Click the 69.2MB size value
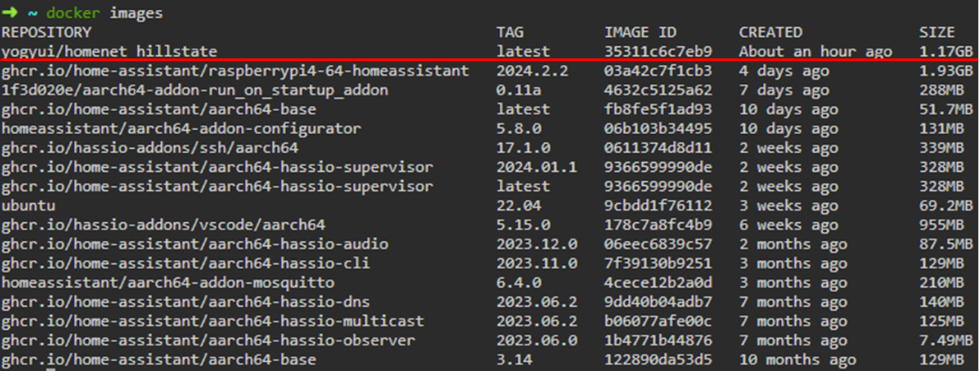The height and width of the screenshot is (371, 980). tap(945, 205)
